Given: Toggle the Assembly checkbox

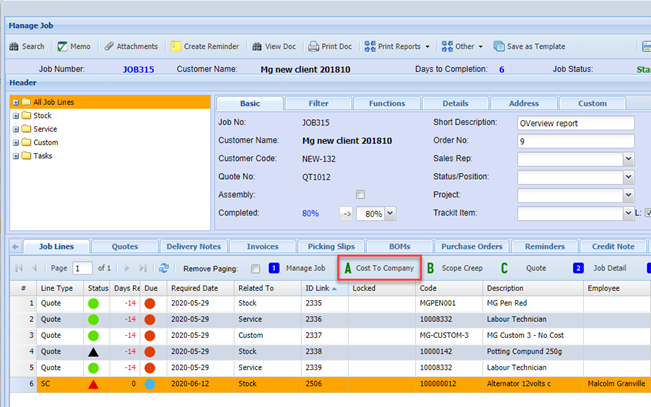Looking at the screenshot, I should point(360,194).
